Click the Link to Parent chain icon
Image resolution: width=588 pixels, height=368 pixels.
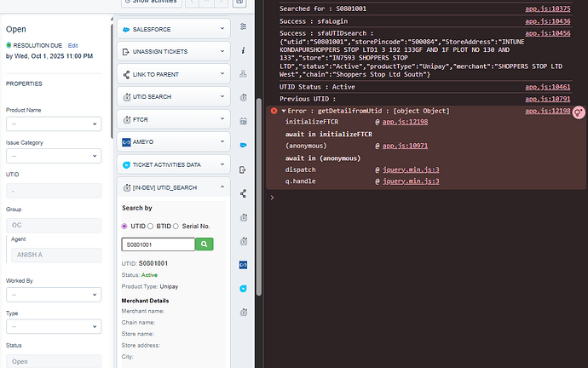coord(125,74)
